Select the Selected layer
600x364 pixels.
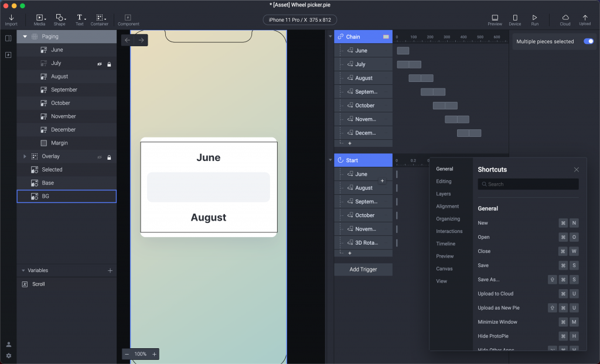pyautogui.click(x=67, y=169)
